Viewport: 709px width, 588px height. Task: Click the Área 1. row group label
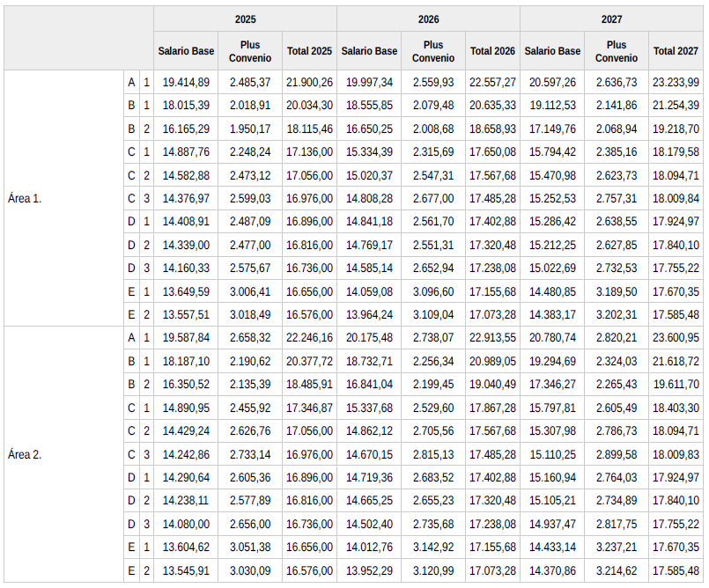tap(25, 198)
